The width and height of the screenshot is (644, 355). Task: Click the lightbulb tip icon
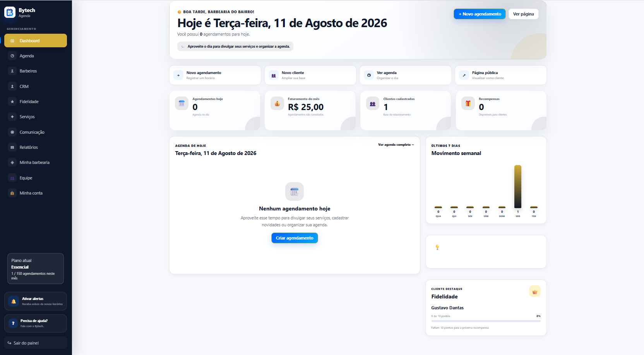point(437,247)
